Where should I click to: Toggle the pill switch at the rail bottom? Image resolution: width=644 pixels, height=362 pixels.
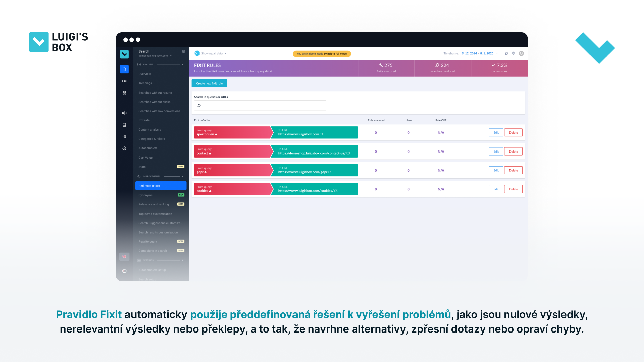[x=124, y=271]
